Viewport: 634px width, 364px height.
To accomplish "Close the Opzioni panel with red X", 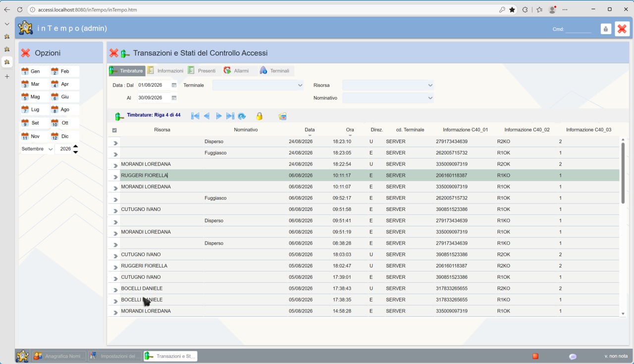I will 26,53.
